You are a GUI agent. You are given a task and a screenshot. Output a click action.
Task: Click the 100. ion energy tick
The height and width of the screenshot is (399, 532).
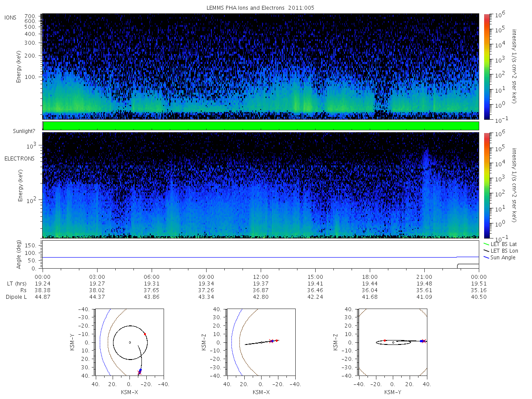point(30,77)
